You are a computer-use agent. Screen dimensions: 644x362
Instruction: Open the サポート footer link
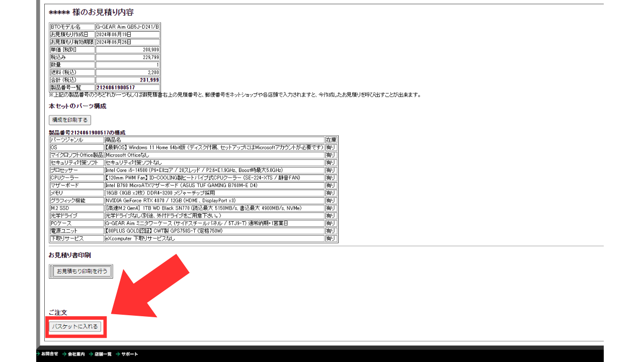(x=129, y=354)
